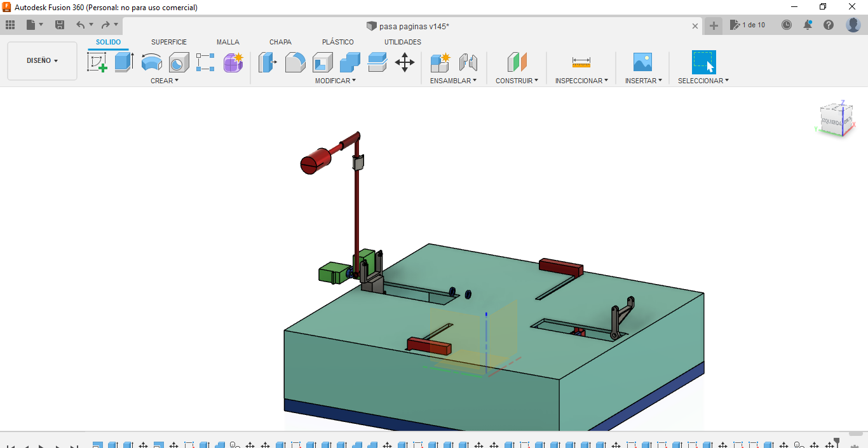Select the Shell tool
Image resolution: width=868 pixels, height=448 pixels.
[x=322, y=62]
